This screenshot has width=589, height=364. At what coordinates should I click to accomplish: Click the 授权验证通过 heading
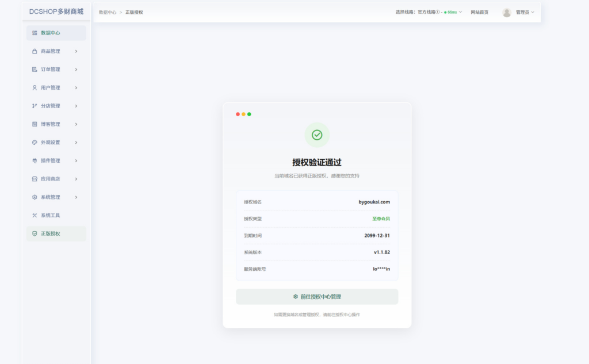pos(317,162)
